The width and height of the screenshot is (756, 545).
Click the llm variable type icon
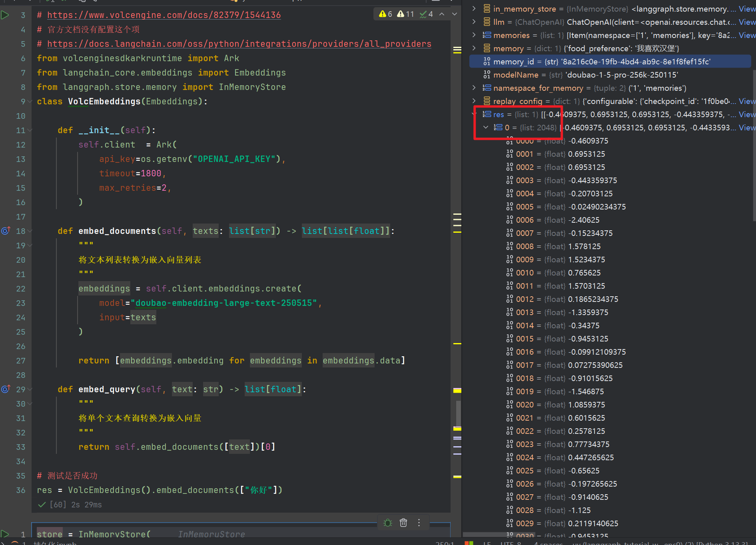(487, 22)
